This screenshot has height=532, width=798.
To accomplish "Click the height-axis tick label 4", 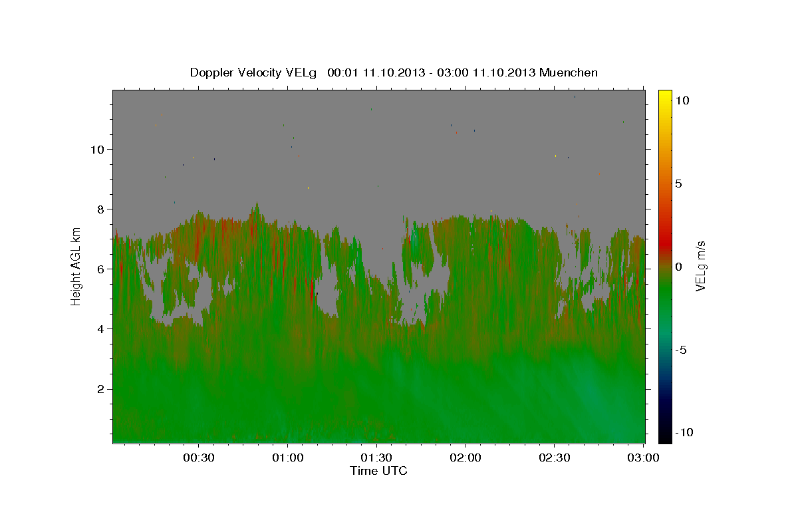I will (x=100, y=329).
